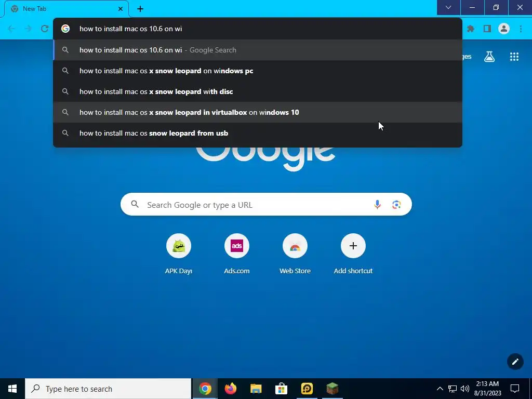Open the notifications action center icon
This screenshot has height=399, width=532.
point(515,389)
